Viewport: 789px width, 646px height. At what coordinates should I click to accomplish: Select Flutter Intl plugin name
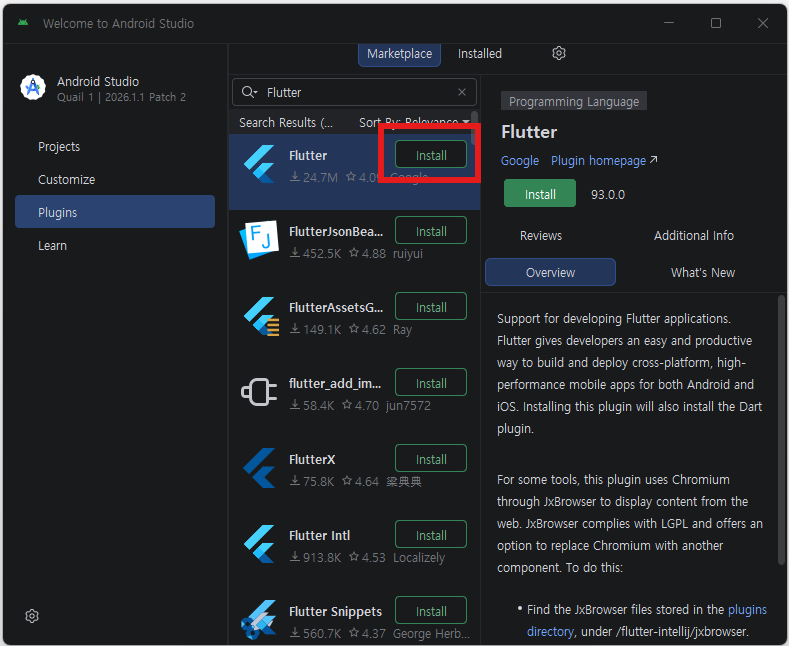(x=320, y=535)
